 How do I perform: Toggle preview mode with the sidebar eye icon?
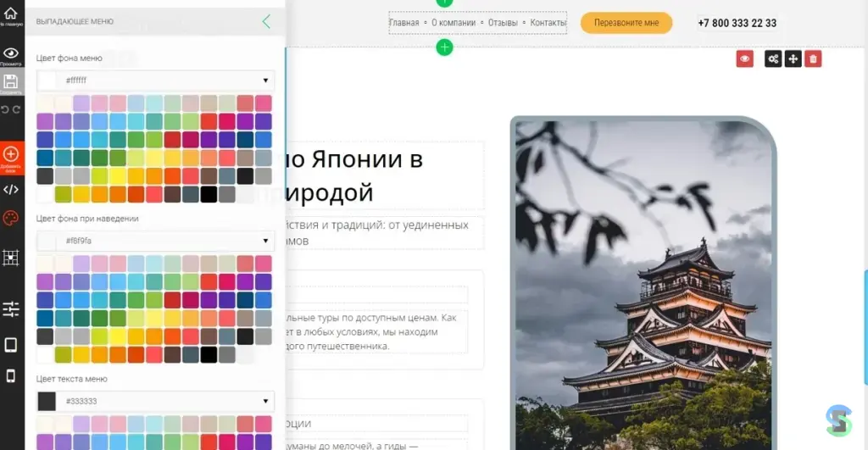point(11,53)
